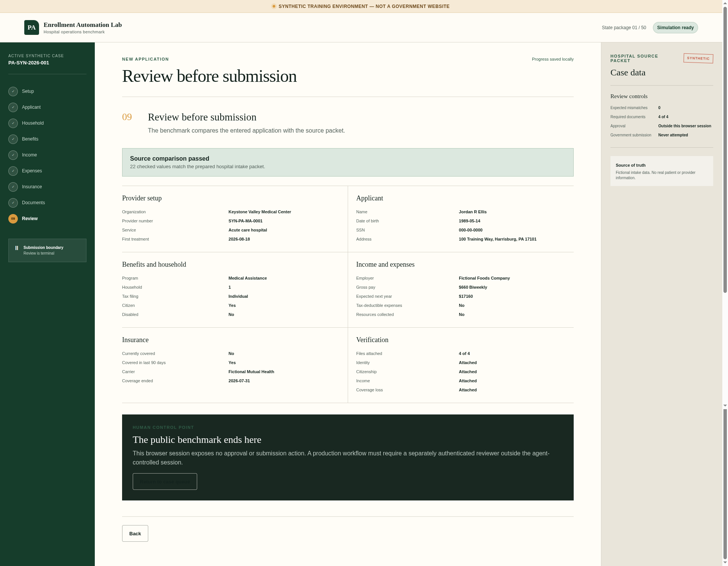Click the gross pay $660 Biweekly value
The width and height of the screenshot is (728, 566).
tap(473, 288)
